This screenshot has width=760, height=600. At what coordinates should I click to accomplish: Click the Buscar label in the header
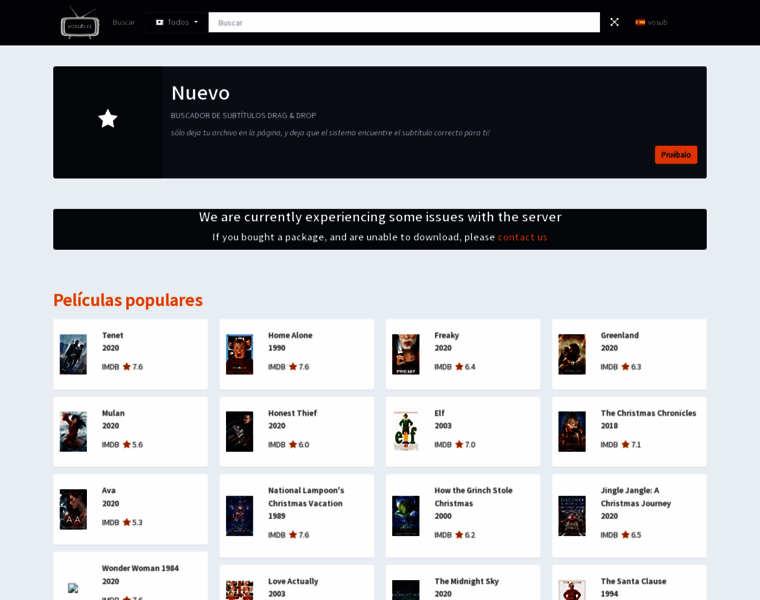pyautogui.click(x=124, y=22)
